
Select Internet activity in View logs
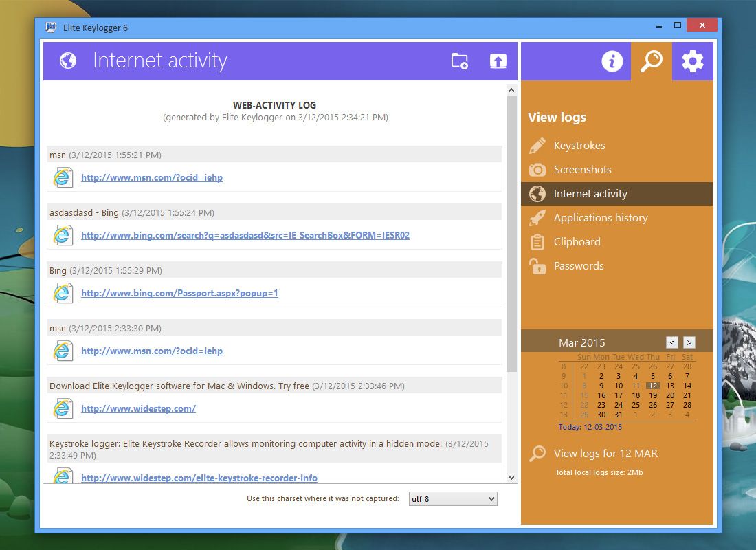617,194
